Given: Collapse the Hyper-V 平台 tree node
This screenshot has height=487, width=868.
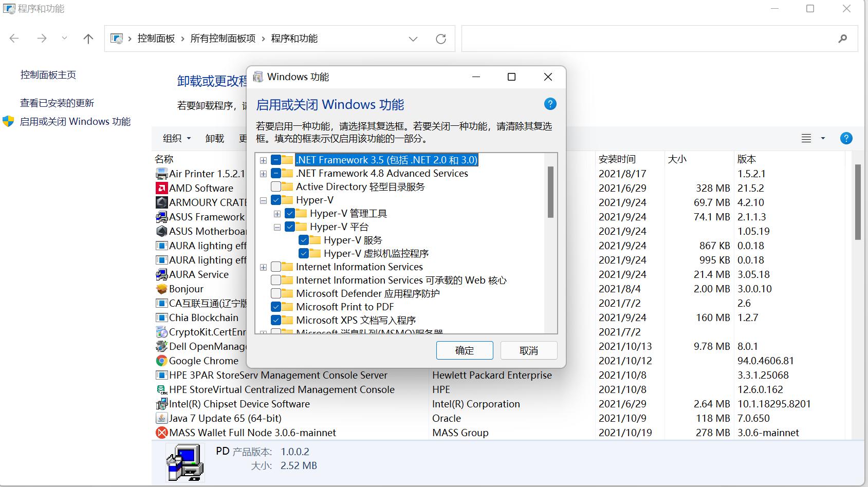Looking at the screenshot, I should point(277,227).
